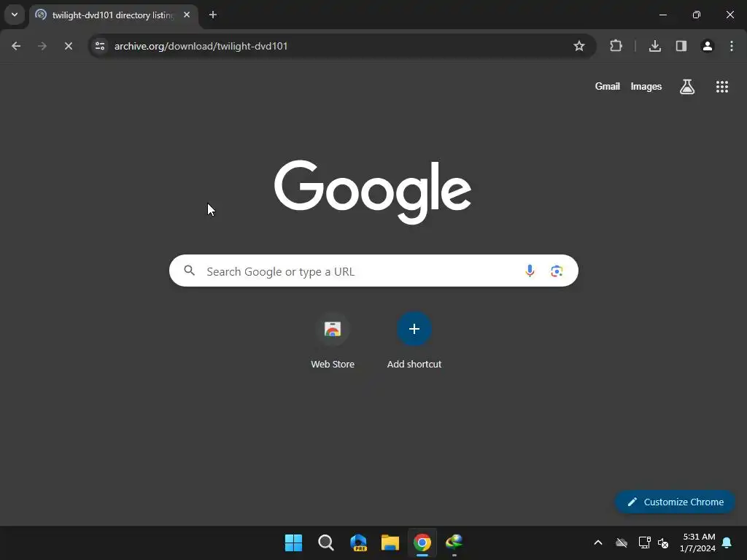Open the Chrome profile menu

pos(708,46)
